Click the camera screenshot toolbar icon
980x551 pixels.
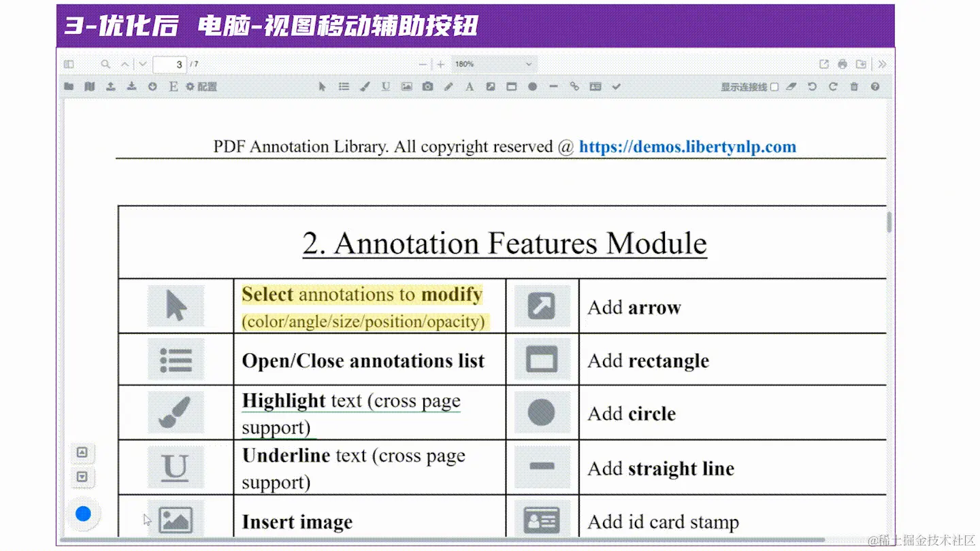[427, 87]
